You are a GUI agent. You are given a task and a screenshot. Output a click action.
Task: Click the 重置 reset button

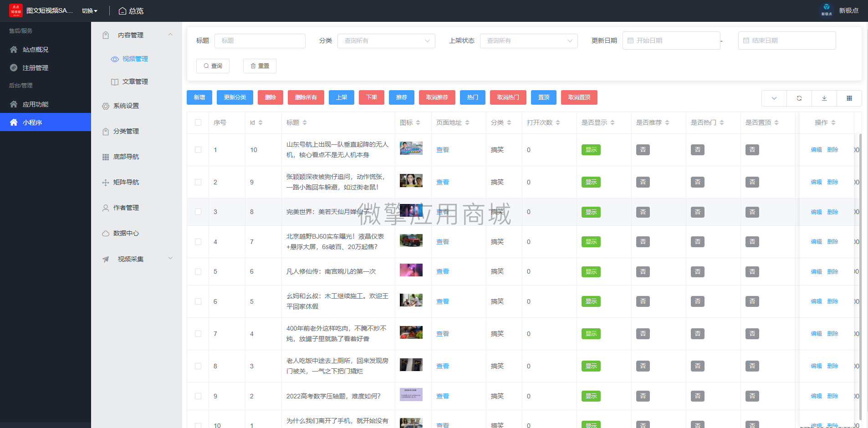click(x=260, y=66)
